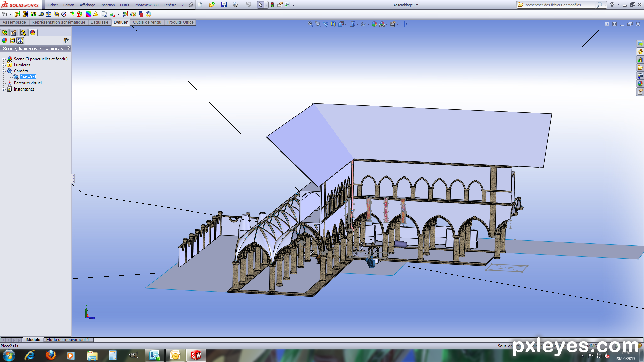Click help question mark in panel header
The image size is (644, 362).
(x=68, y=48)
